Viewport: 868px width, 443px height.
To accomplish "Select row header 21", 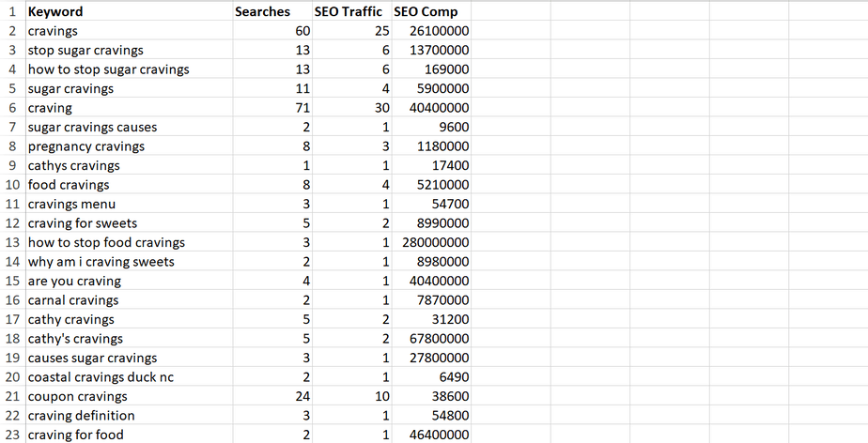I will (x=12, y=396).
